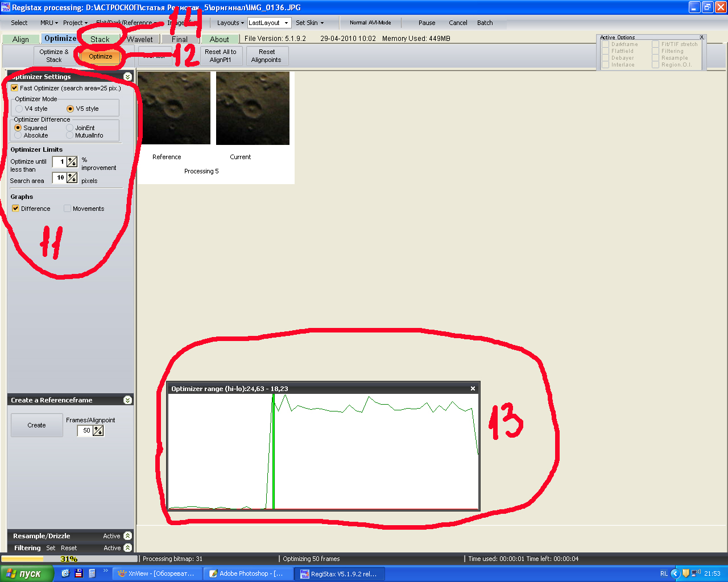Click the Optimize until percent stepper
728x582 pixels.
click(72, 162)
